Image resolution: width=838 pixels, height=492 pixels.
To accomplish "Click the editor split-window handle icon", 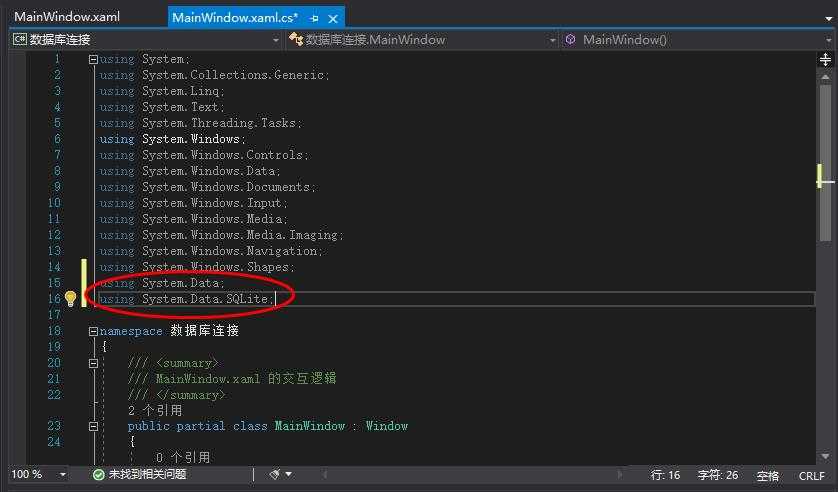I will [825, 59].
